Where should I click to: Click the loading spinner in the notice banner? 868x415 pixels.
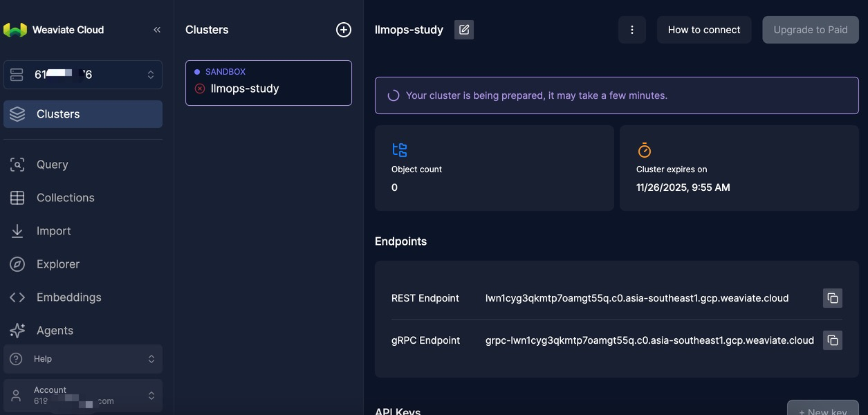click(x=393, y=95)
